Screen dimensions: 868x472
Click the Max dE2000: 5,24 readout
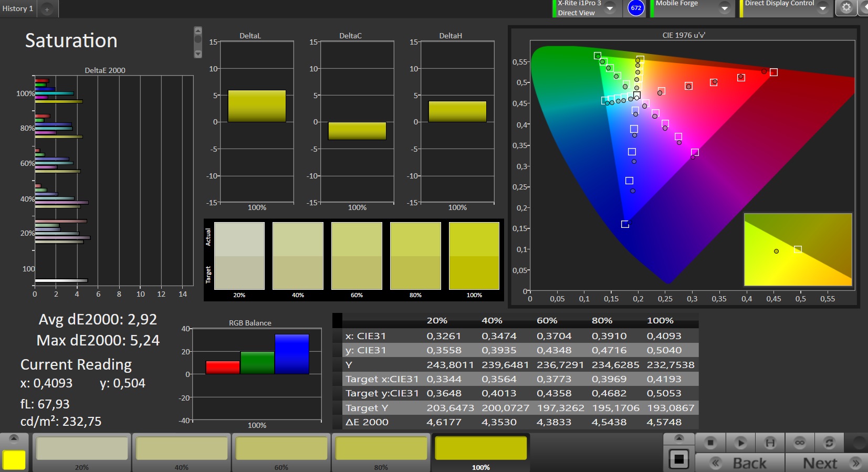(x=98, y=340)
